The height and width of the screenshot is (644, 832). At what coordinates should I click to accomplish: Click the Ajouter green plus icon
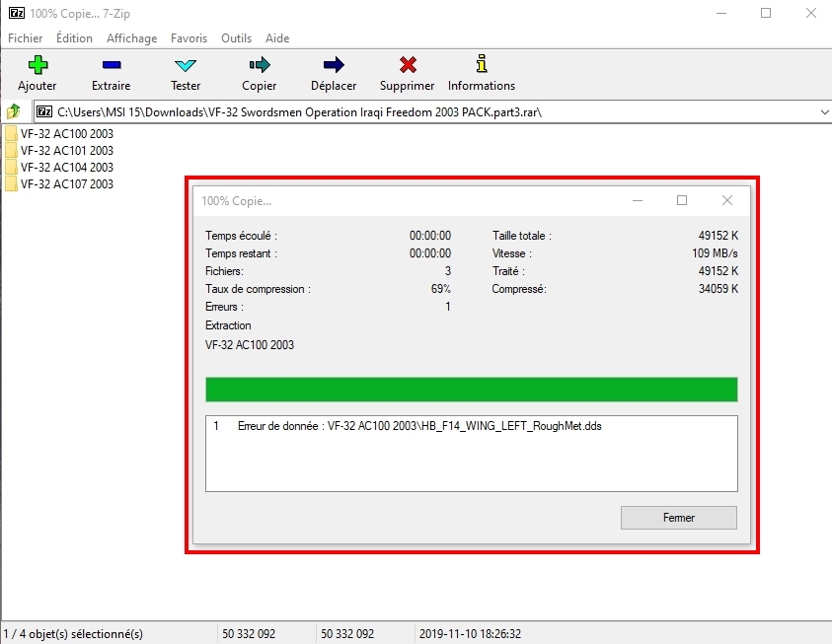tap(38, 65)
